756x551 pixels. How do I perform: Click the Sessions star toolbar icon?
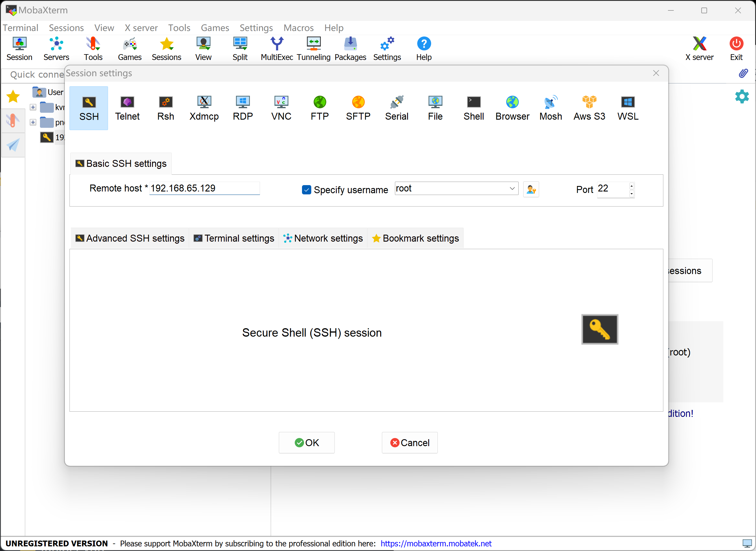(166, 49)
